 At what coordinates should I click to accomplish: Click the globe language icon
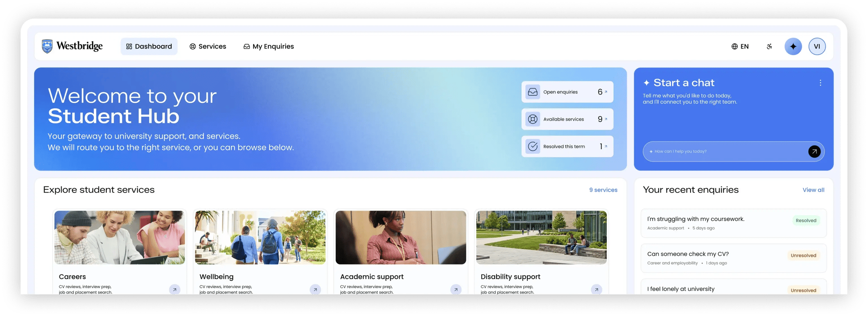734,46
